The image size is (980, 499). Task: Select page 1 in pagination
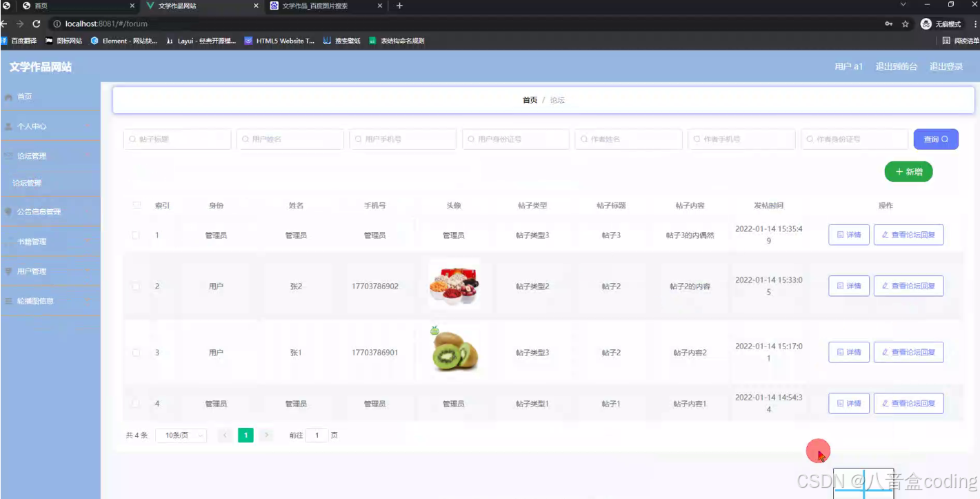click(x=246, y=436)
